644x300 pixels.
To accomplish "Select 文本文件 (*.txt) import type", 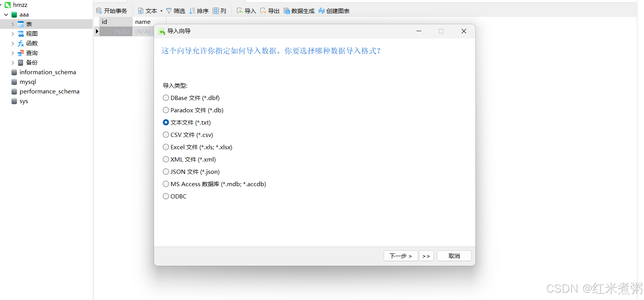I will pos(166,122).
